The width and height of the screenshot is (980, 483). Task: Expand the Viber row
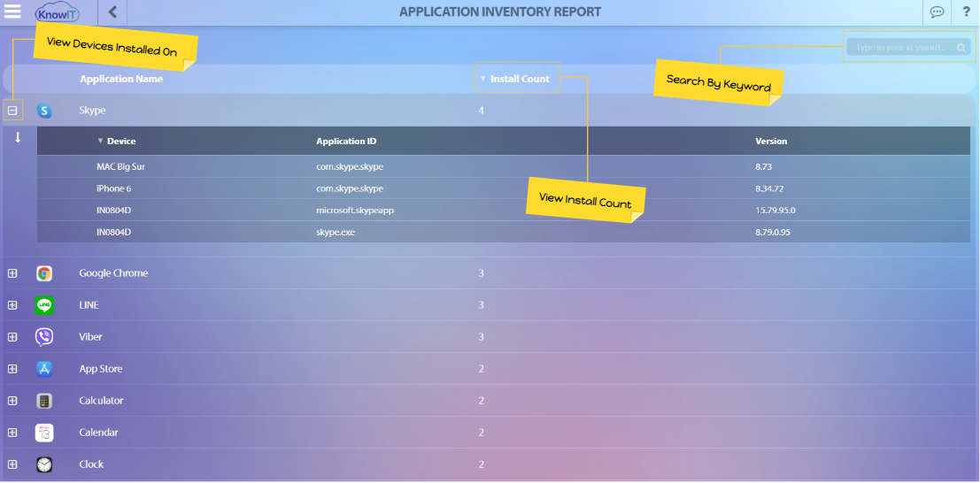point(12,337)
